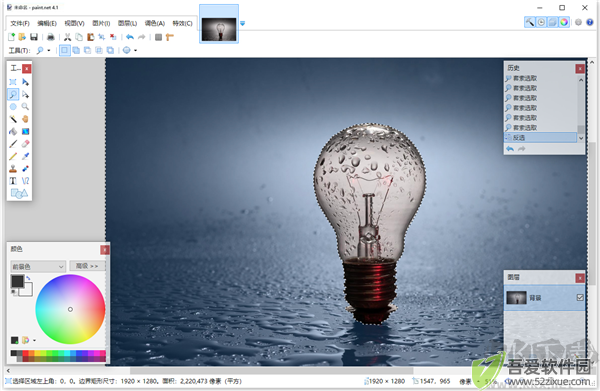Select the Lasso Select tool
Image resolution: width=600 pixels, height=391 pixels.
click(13, 94)
